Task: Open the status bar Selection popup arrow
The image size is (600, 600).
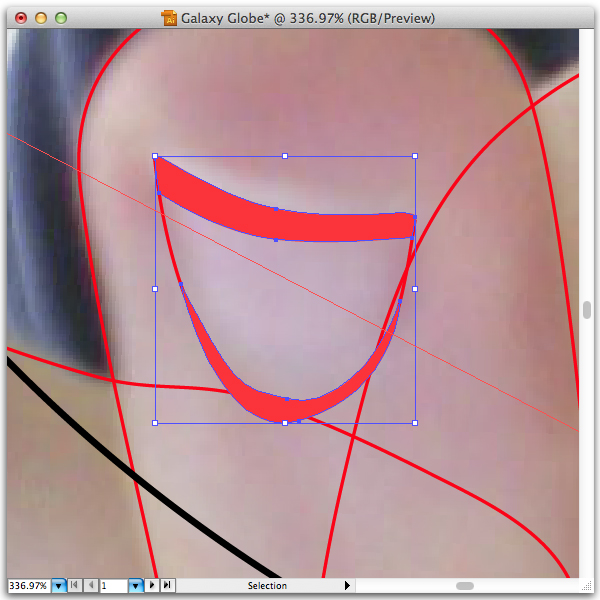Action: (x=347, y=585)
